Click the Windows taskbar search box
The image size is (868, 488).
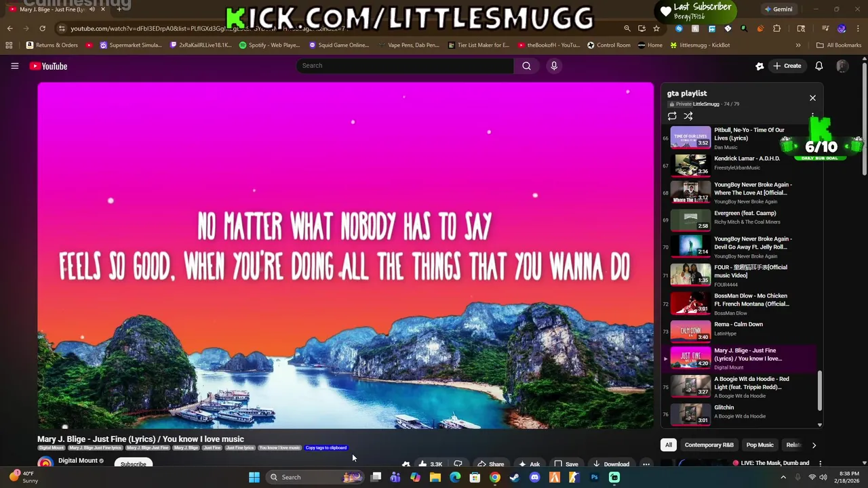pyautogui.click(x=315, y=477)
